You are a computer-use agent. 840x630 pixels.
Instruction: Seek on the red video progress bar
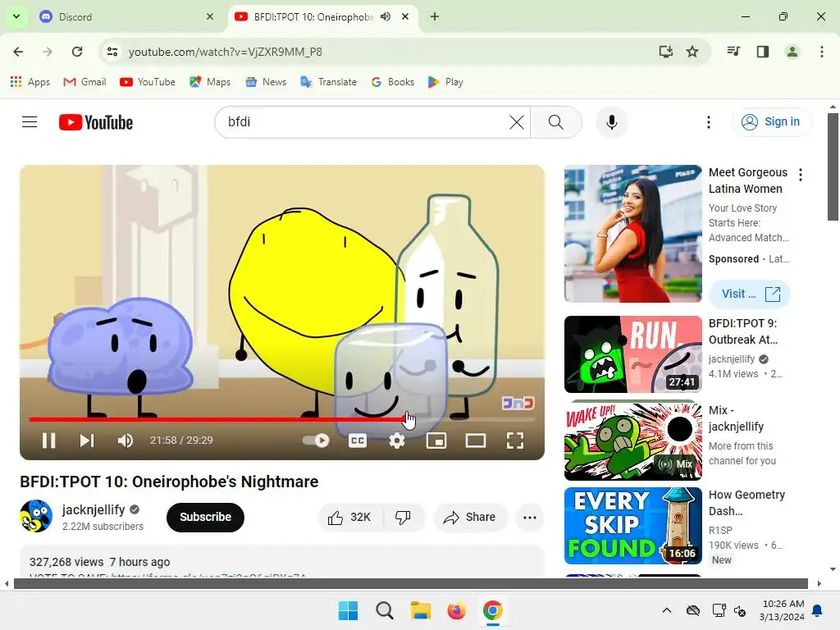click(x=217, y=419)
